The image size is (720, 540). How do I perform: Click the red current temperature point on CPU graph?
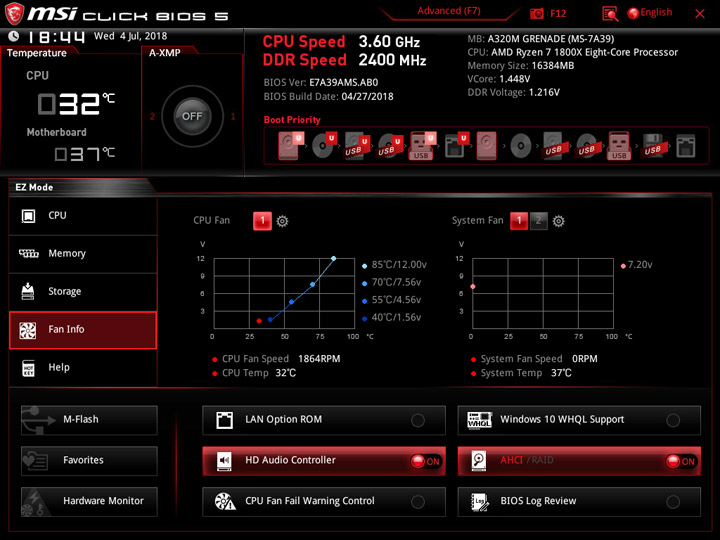259,321
